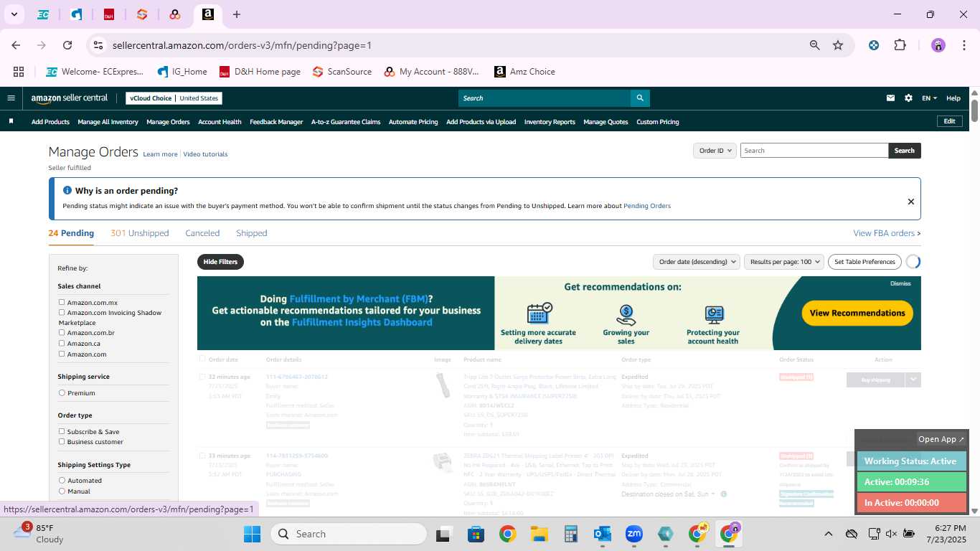Open the tab search chevron dropdown
980x551 pixels.
click(14, 14)
